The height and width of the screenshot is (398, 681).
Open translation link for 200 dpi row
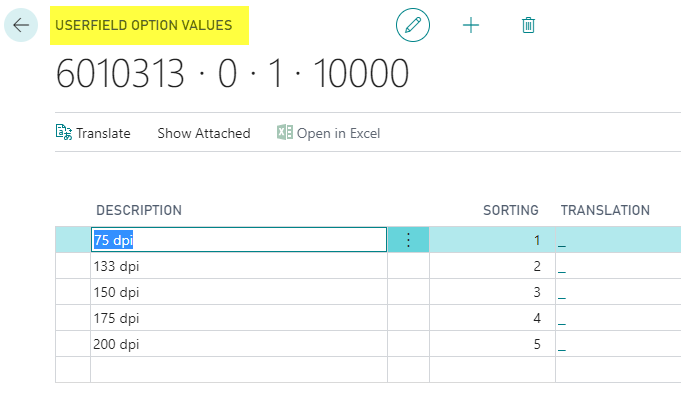562,350
